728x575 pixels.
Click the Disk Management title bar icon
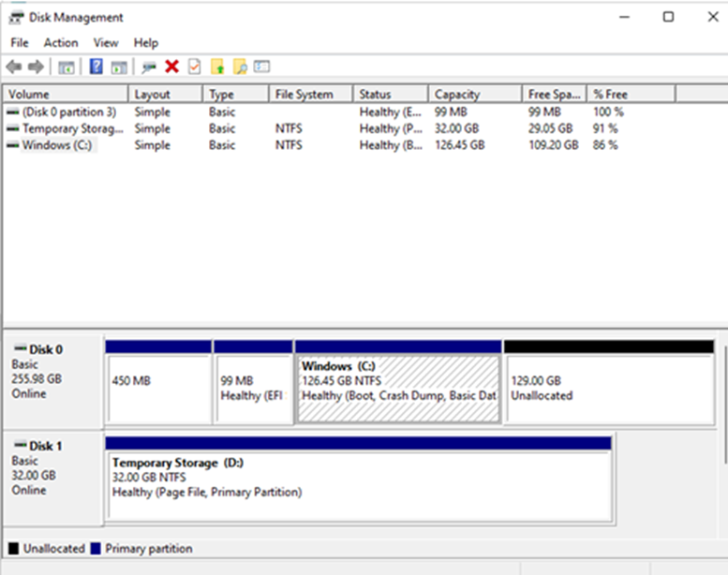tap(16, 18)
